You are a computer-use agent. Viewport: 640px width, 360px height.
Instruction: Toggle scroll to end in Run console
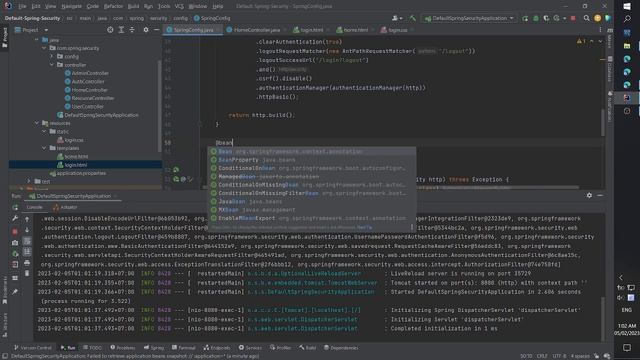pyautogui.click(x=27, y=252)
